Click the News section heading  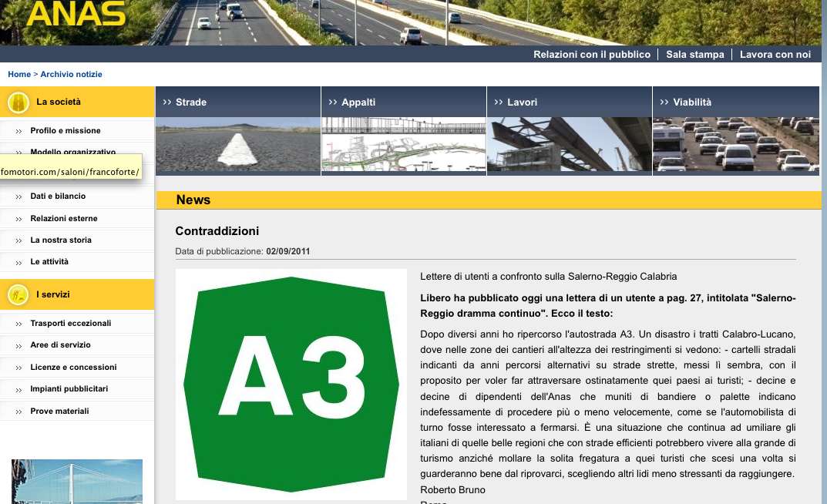(193, 200)
